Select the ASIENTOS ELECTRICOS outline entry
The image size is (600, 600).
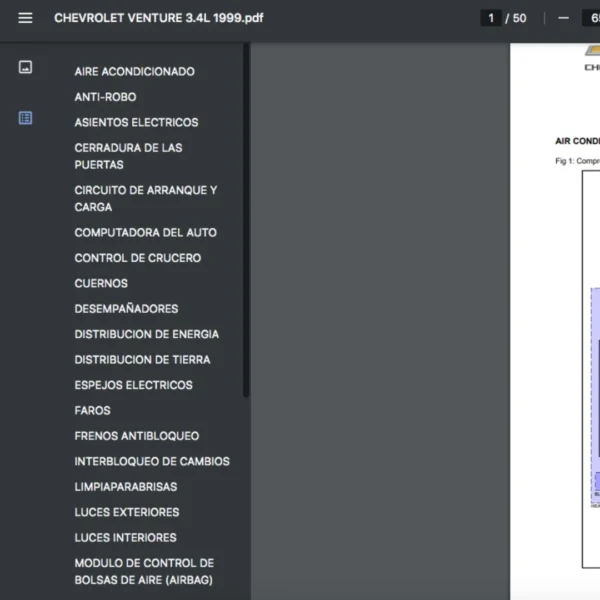click(136, 122)
